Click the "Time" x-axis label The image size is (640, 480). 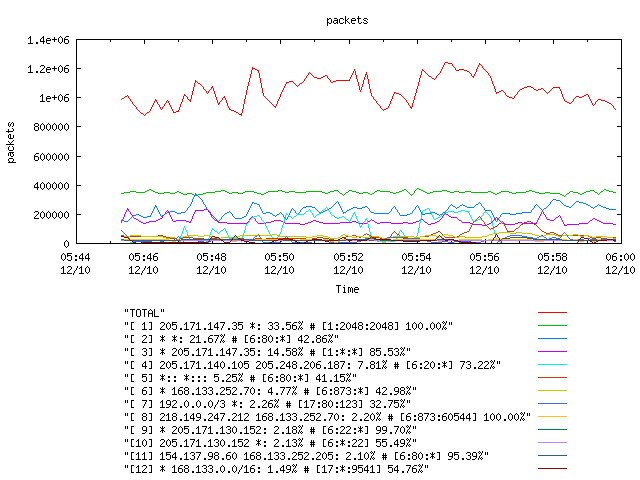coord(347,289)
